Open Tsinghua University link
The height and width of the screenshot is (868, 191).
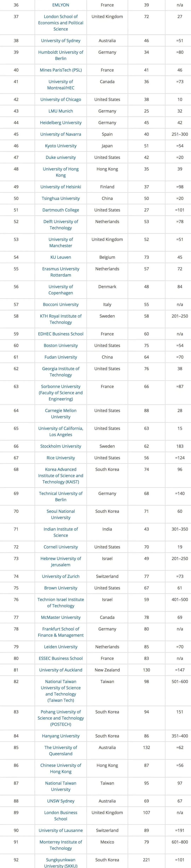point(60,198)
